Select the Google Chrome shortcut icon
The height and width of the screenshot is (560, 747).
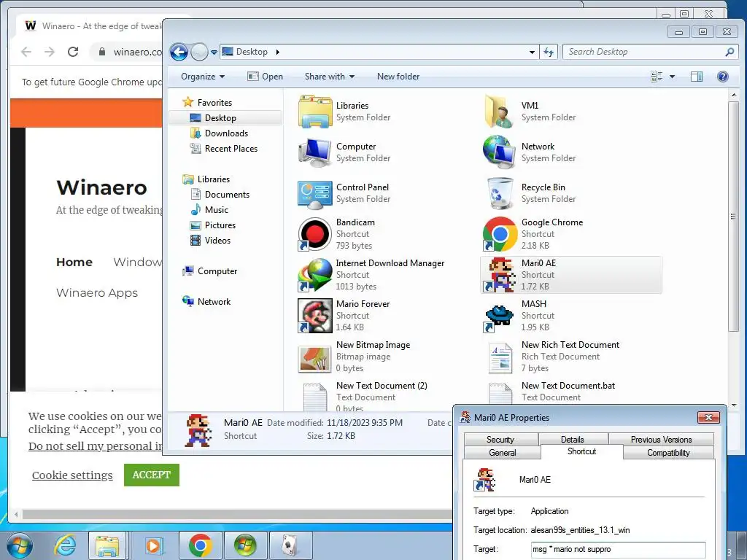(500, 234)
